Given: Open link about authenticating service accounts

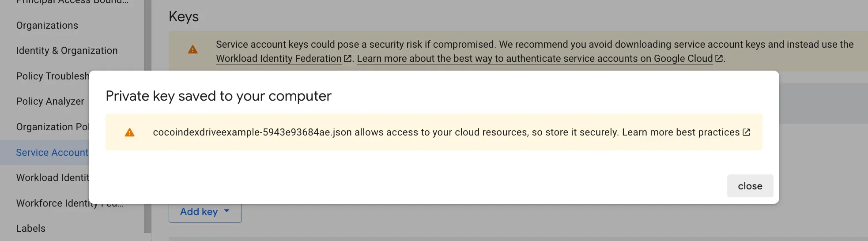Looking at the screenshot, I should pyautogui.click(x=534, y=59).
